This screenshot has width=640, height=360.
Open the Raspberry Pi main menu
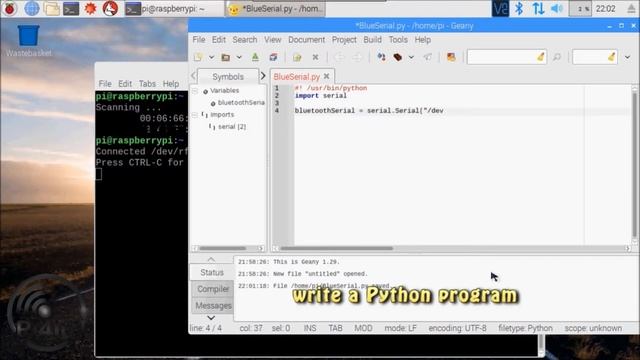10,8
